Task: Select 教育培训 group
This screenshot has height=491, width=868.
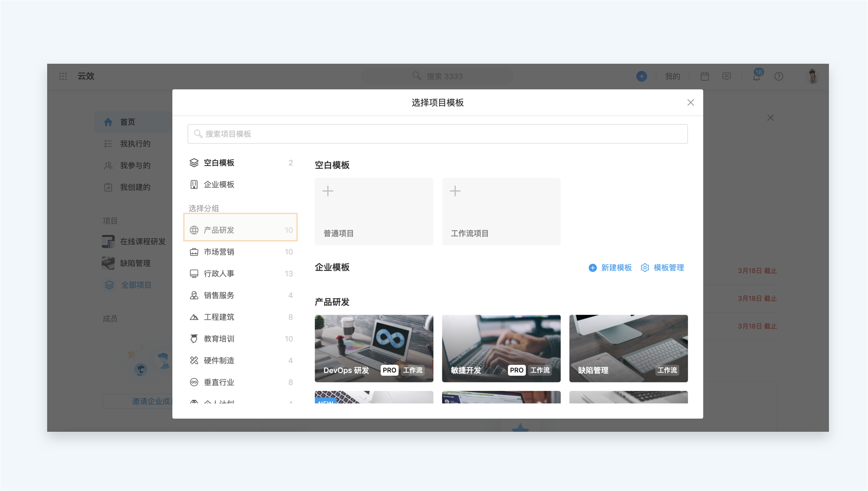Action: (241, 339)
